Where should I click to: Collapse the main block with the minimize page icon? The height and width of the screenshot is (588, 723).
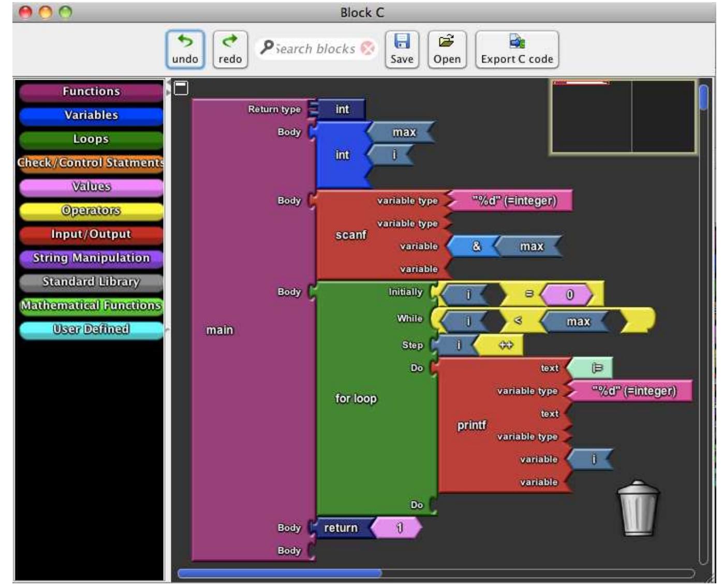click(181, 88)
